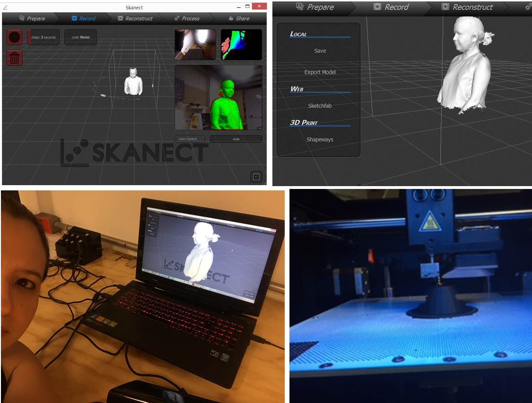Open Record tab in the right-hand Share-screen window
The width and height of the screenshot is (532, 403).
391,7
